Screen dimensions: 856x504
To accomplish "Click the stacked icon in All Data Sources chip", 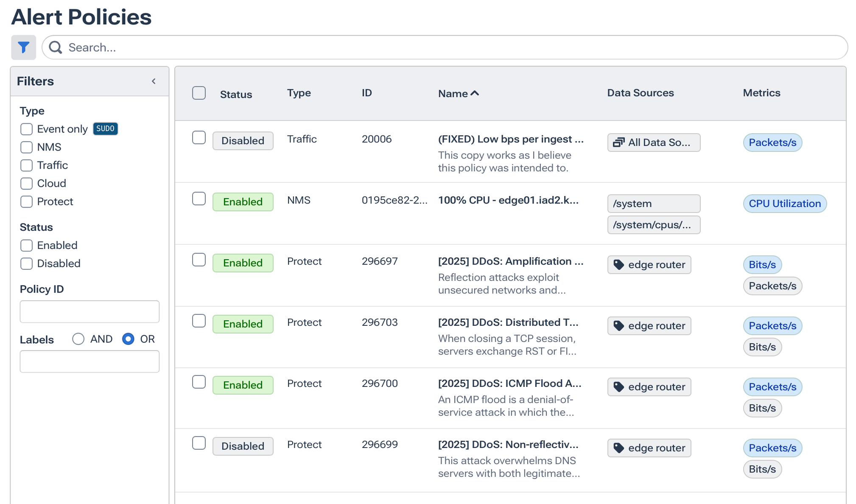I will pos(618,143).
